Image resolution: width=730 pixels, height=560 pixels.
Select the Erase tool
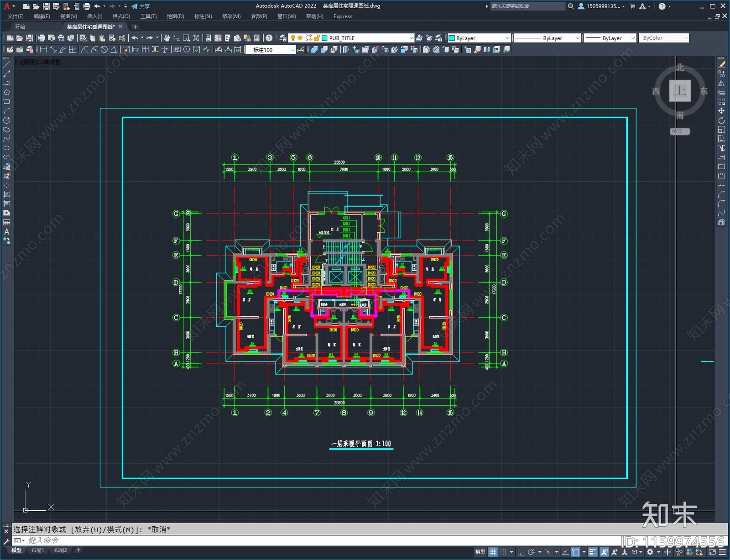(721, 65)
